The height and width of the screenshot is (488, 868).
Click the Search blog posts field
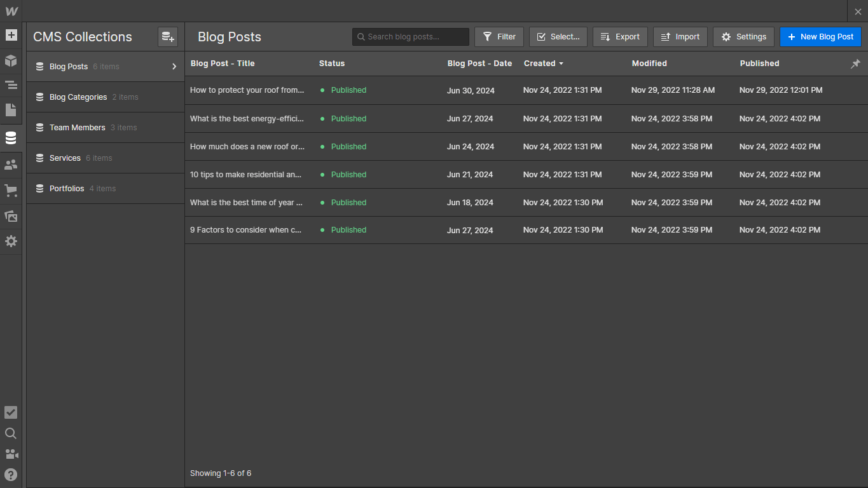click(x=411, y=37)
